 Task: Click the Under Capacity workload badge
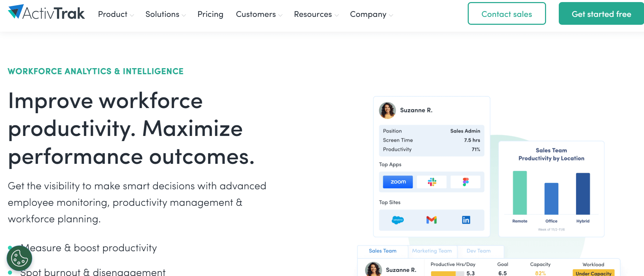pyautogui.click(x=593, y=273)
